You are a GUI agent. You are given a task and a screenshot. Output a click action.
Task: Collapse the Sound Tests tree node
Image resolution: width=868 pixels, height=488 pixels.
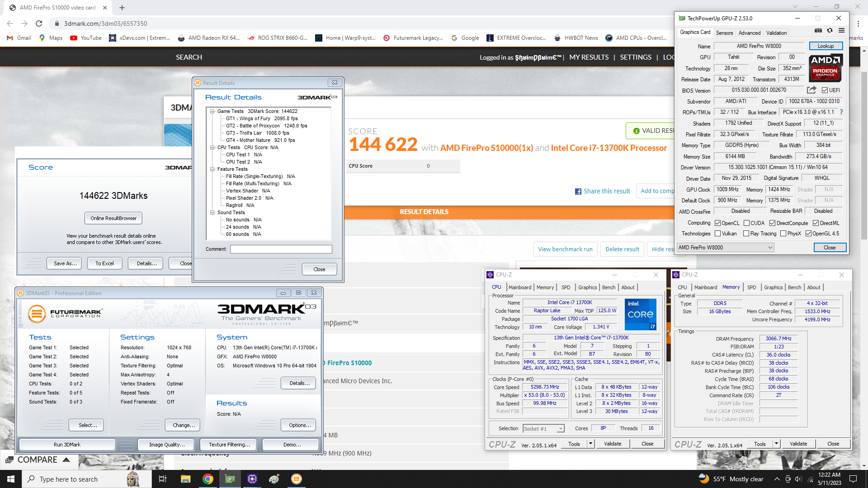pyautogui.click(x=212, y=212)
